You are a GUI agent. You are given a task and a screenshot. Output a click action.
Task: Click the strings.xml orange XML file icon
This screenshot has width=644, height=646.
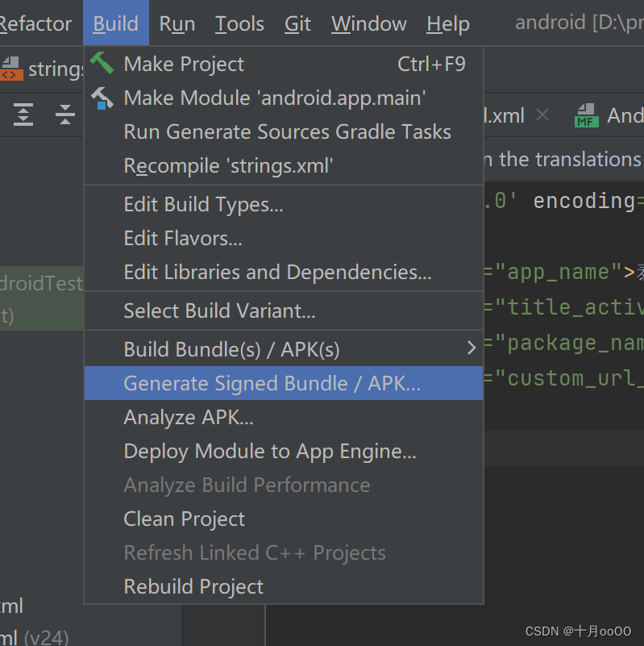[14, 69]
